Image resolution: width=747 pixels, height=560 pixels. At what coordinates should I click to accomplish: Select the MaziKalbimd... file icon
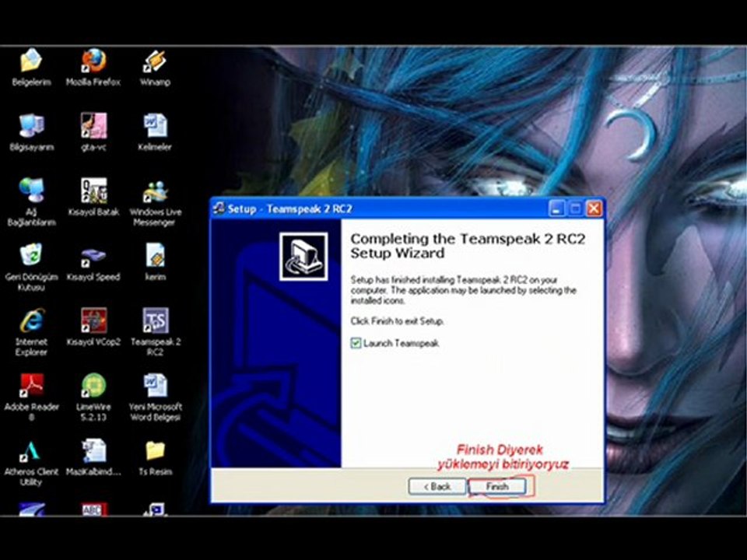pyautogui.click(x=93, y=450)
